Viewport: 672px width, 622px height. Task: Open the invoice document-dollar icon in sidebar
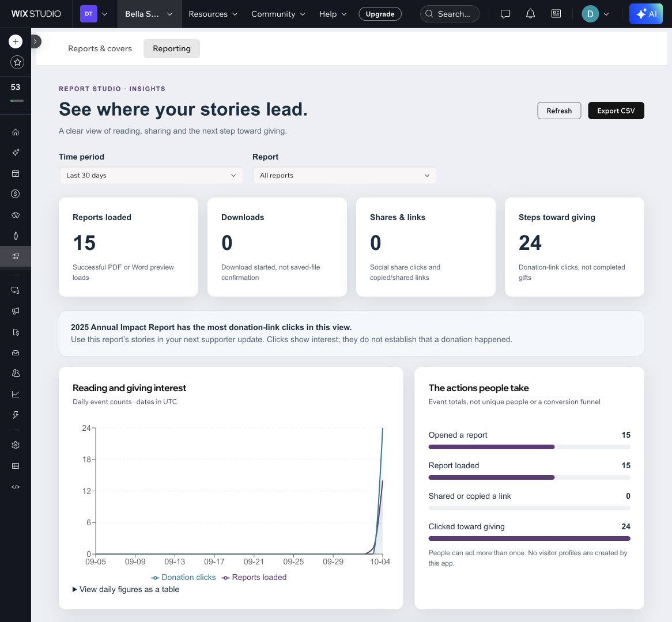[16, 332]
